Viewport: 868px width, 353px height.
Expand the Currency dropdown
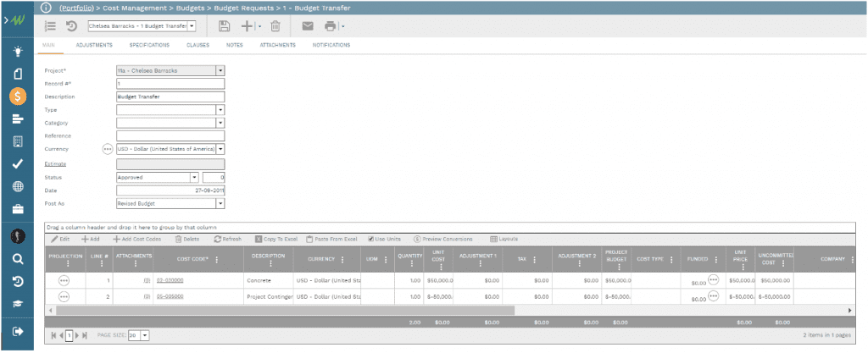[x=220, y=149]
